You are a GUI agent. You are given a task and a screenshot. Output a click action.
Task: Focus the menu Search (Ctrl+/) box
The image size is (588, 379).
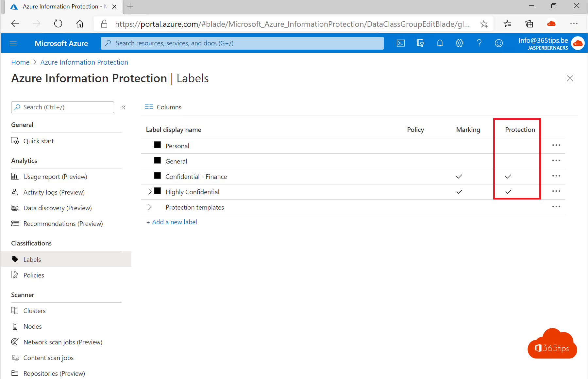pos(62,107)
